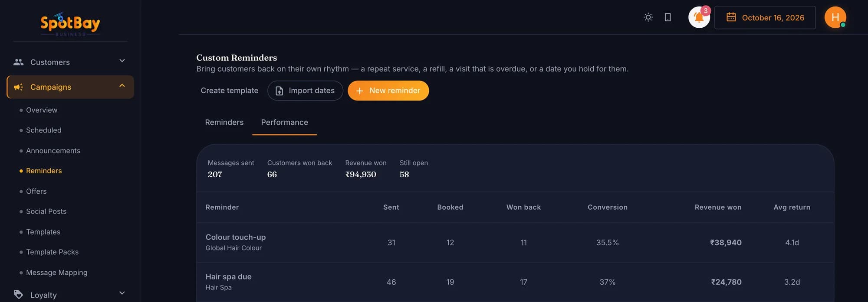Toggle light theme with sun icon
The image size is (868, 302).
[648, 17]
